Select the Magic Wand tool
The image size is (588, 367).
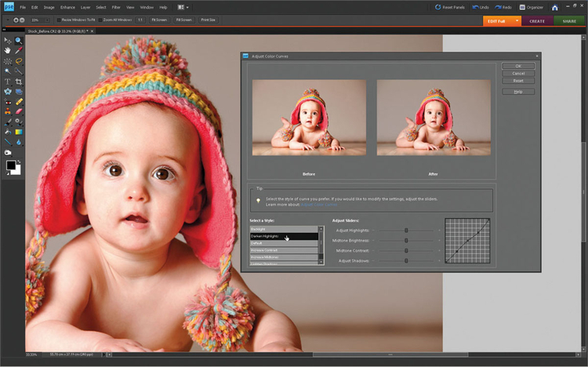[8, 71]
